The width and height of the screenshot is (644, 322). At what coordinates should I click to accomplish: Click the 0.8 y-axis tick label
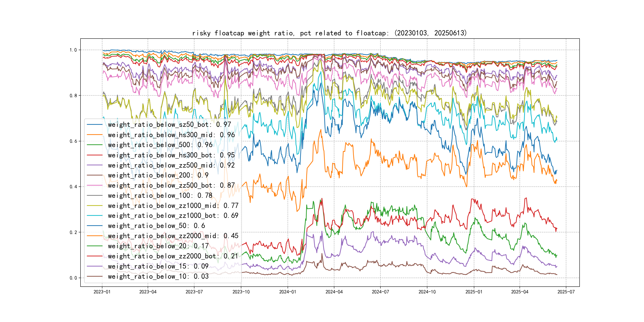tap(73, 95)
